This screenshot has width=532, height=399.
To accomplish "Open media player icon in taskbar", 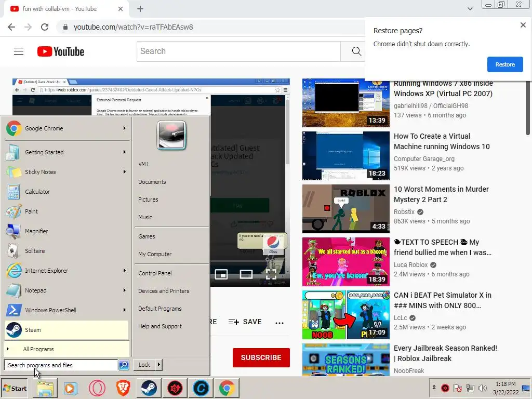I will coord(71,388).
